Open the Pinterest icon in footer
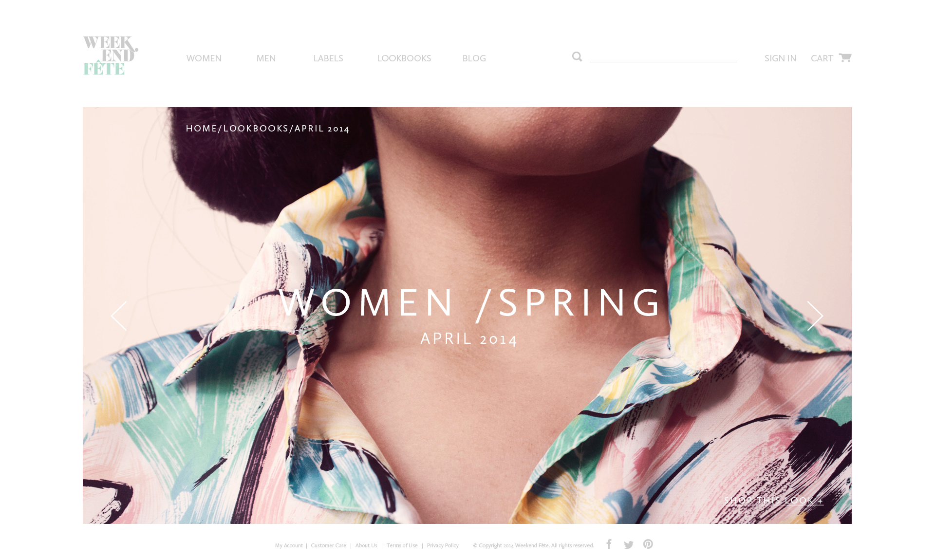The width and height of the screenshot is (935, 560). tap(648, 544)
